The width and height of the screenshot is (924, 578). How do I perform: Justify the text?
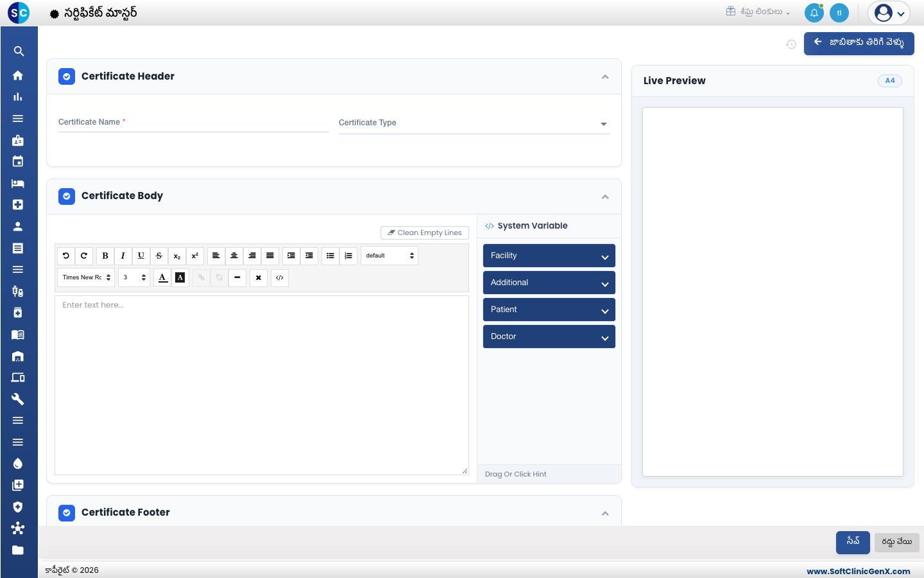(x=270, y=256)
